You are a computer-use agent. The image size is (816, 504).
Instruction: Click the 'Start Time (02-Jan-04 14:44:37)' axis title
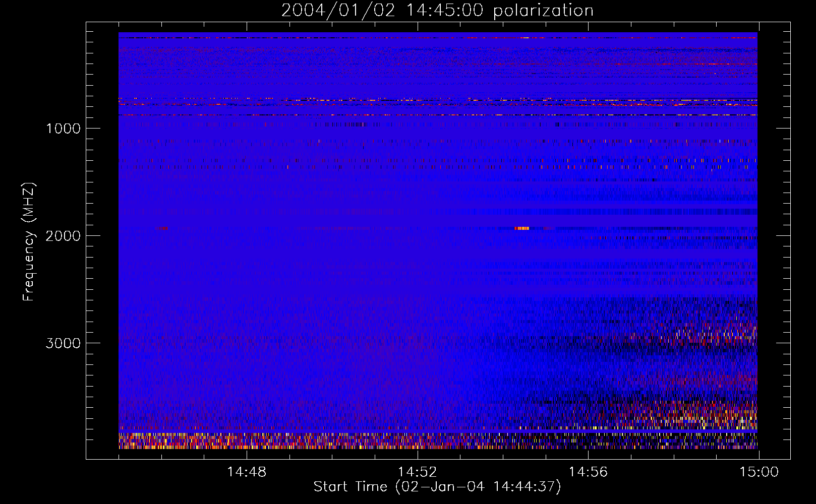pos(437,487)
